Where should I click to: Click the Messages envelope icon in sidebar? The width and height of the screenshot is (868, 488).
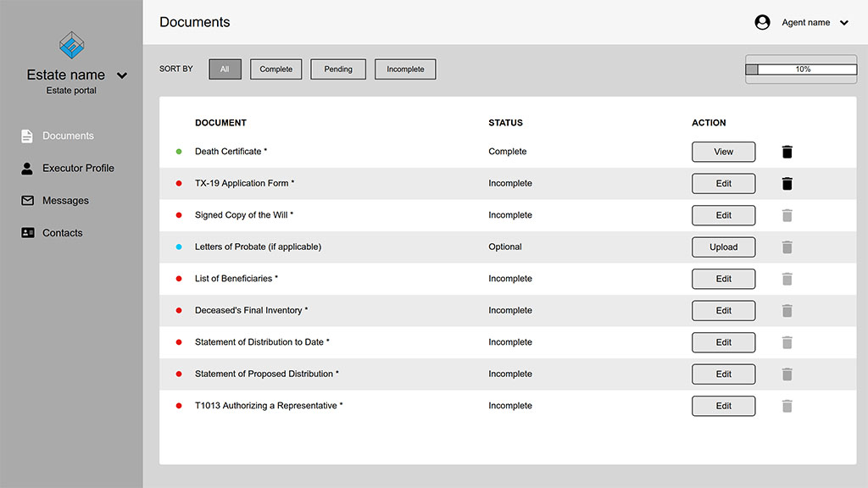point(27,201)
